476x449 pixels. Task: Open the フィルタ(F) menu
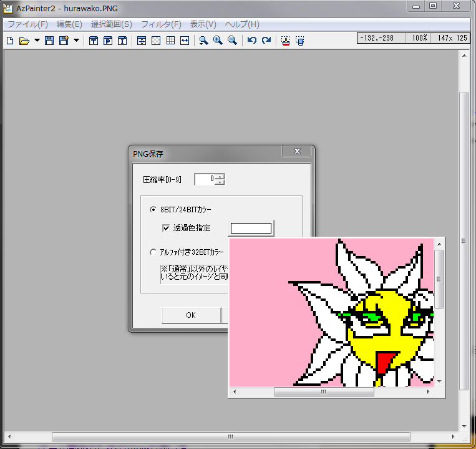(x=161, y=24)
